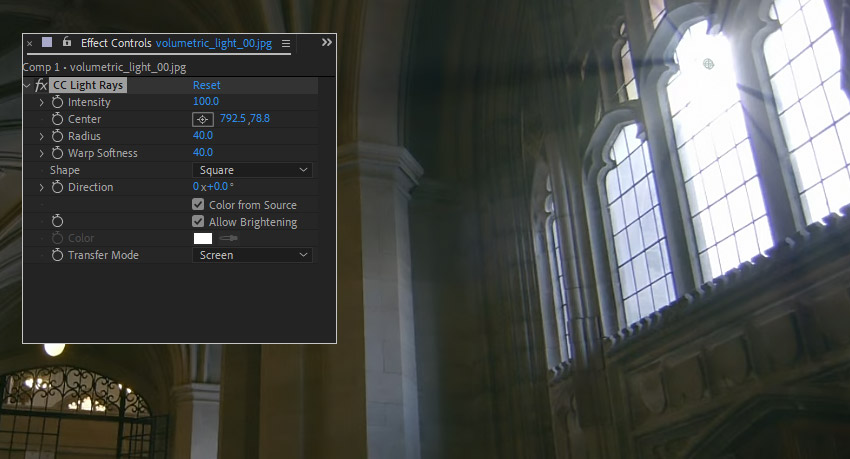Click the Center value 792.5, 78.8
Screen dimensions: 850x459
(x=244, y=118)
